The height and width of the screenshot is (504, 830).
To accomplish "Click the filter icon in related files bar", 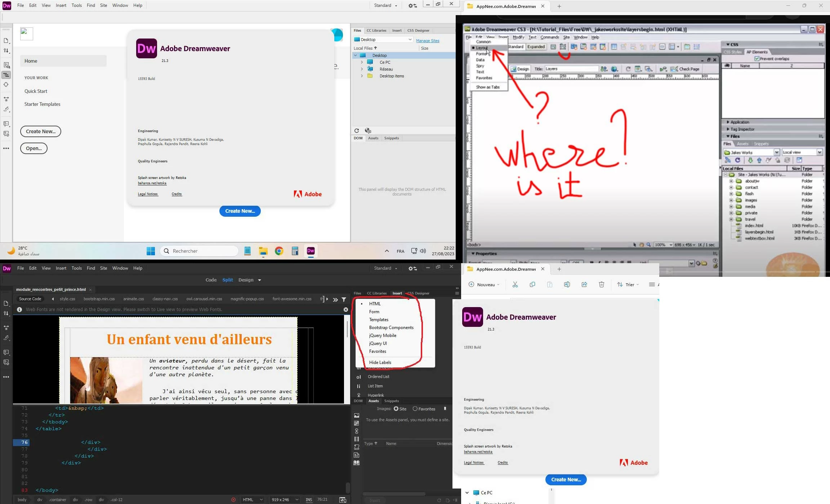I will tap(344, 299).
